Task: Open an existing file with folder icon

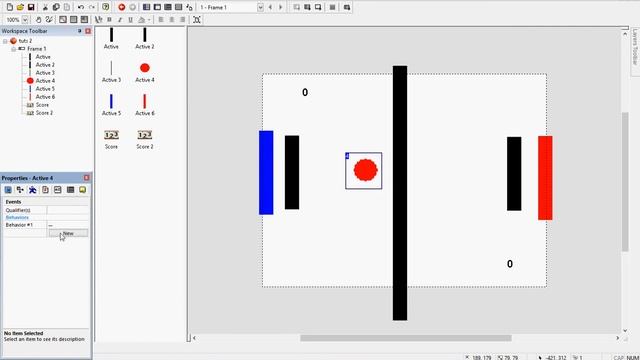Action: click(20, 7)
